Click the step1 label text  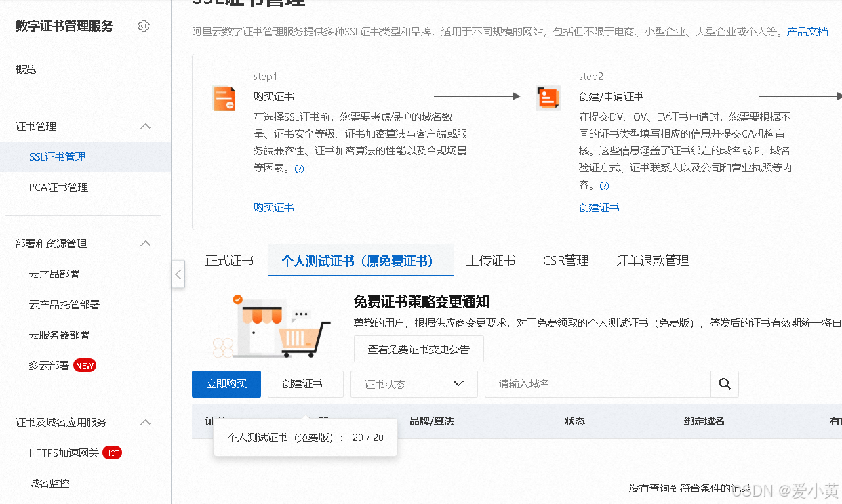pos(266,77)
